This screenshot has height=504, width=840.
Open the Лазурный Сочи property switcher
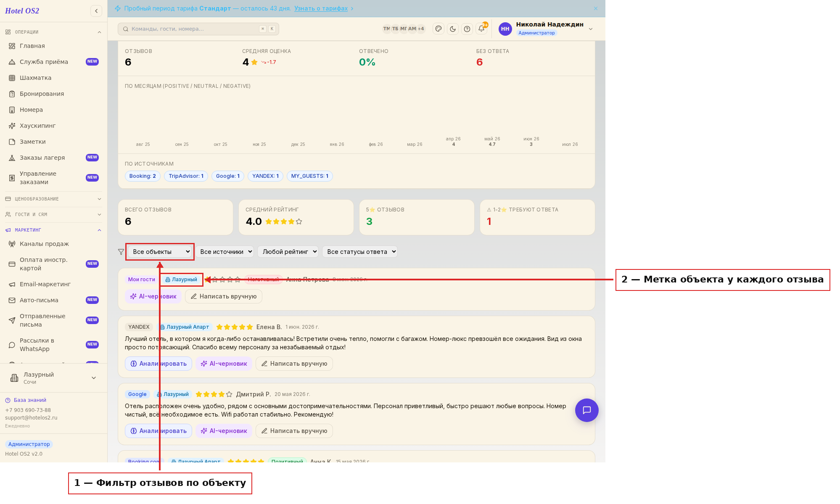53,378
